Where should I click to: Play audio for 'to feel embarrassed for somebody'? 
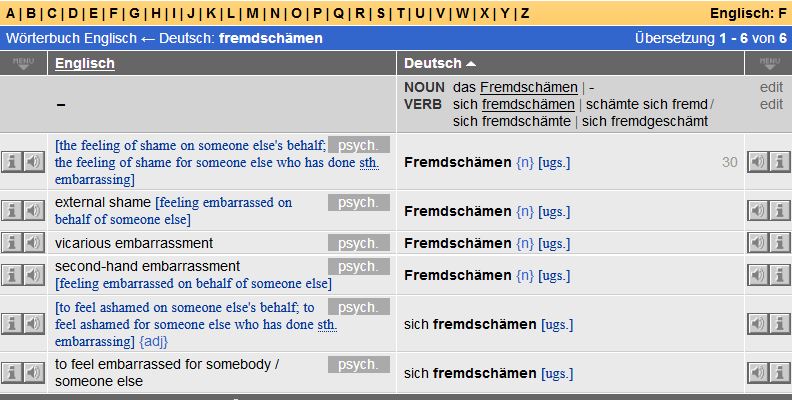(x=34, y=373)
